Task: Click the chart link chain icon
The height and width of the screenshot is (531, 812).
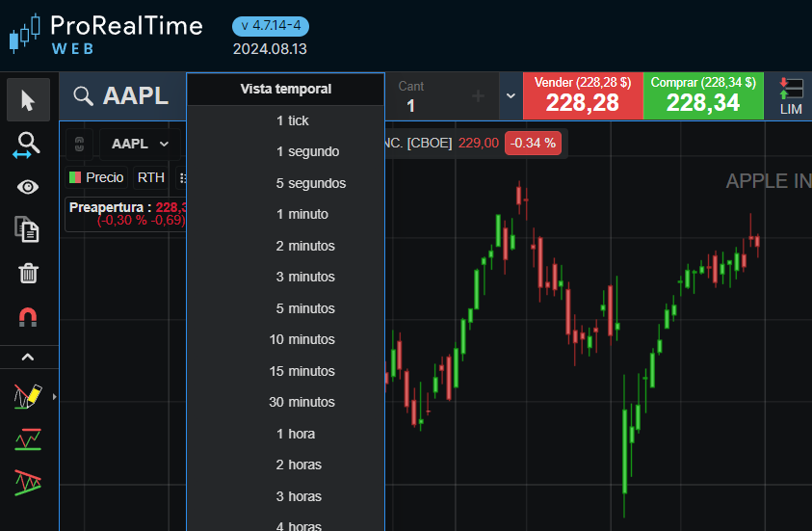Action: pyautogui.click(x=79, y=144)
